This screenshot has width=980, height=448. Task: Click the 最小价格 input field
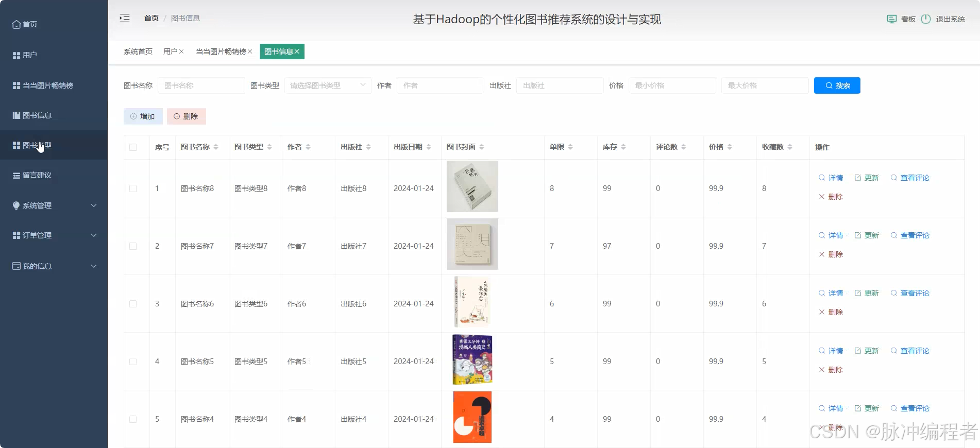click(x=672, y=85)
